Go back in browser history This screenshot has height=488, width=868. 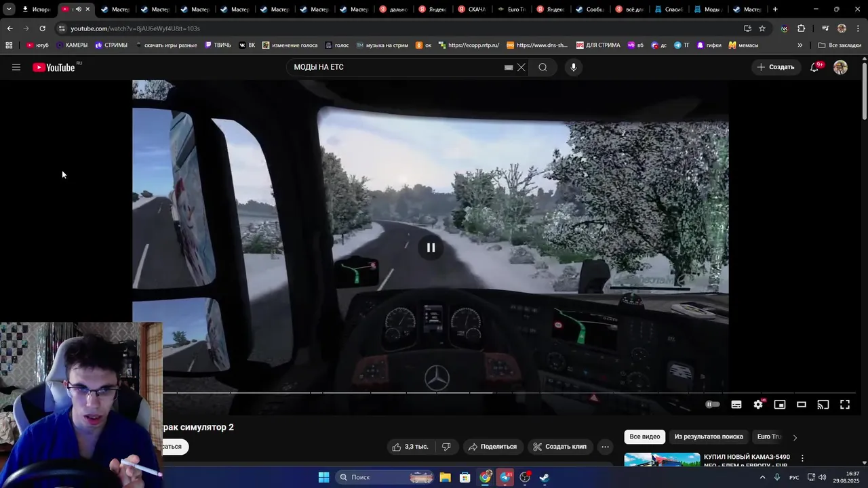tap(9, 28)
